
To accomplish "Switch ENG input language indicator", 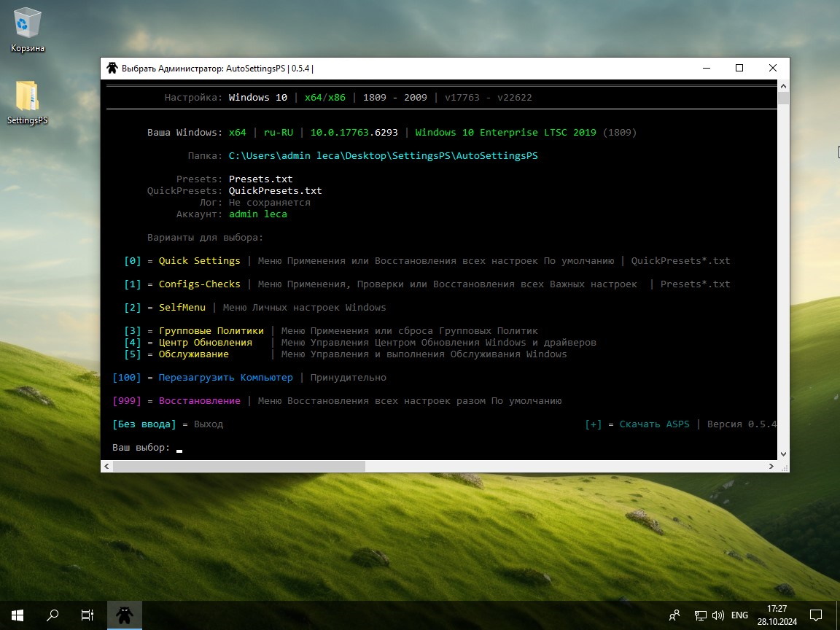I will coord(739,615).
